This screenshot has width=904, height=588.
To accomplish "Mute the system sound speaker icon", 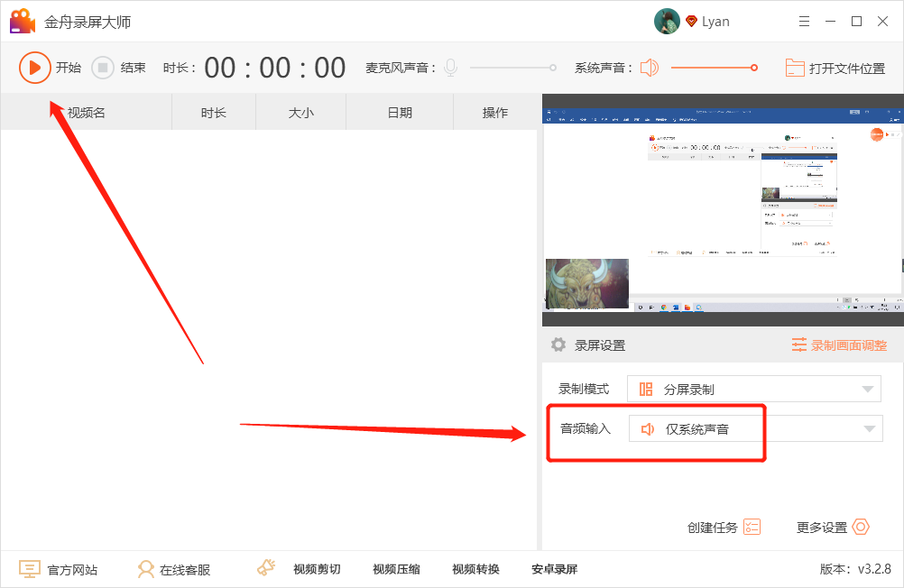I will click(x=650, y=68).
